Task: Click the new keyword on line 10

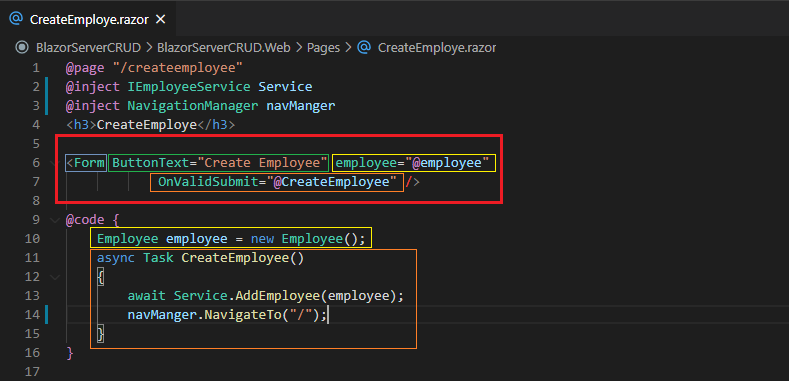Action: 262,239
